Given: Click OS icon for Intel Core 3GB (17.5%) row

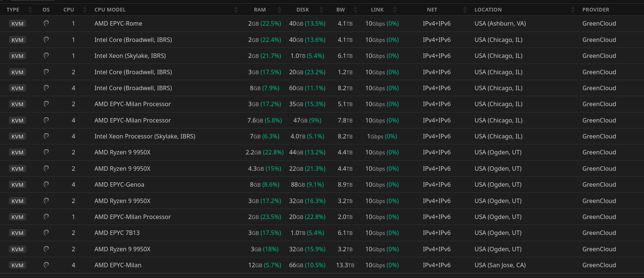Looking at the screenshot, I should click(x=46, y=72).
